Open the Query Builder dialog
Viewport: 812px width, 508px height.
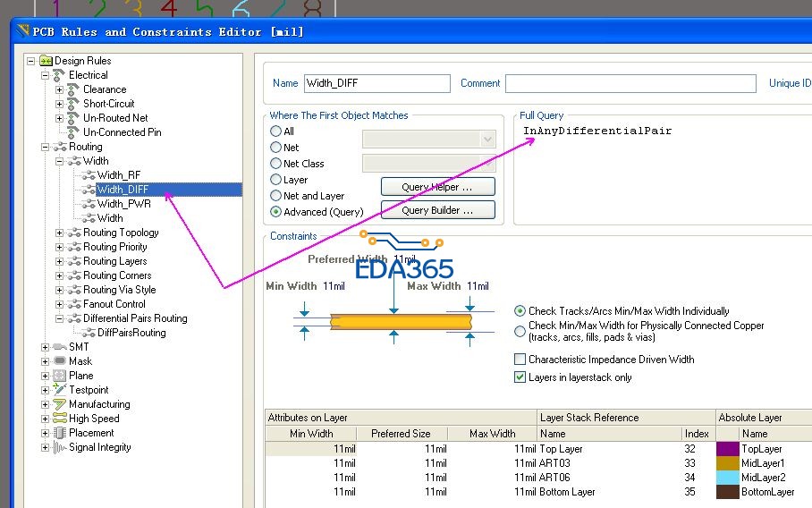437,210
